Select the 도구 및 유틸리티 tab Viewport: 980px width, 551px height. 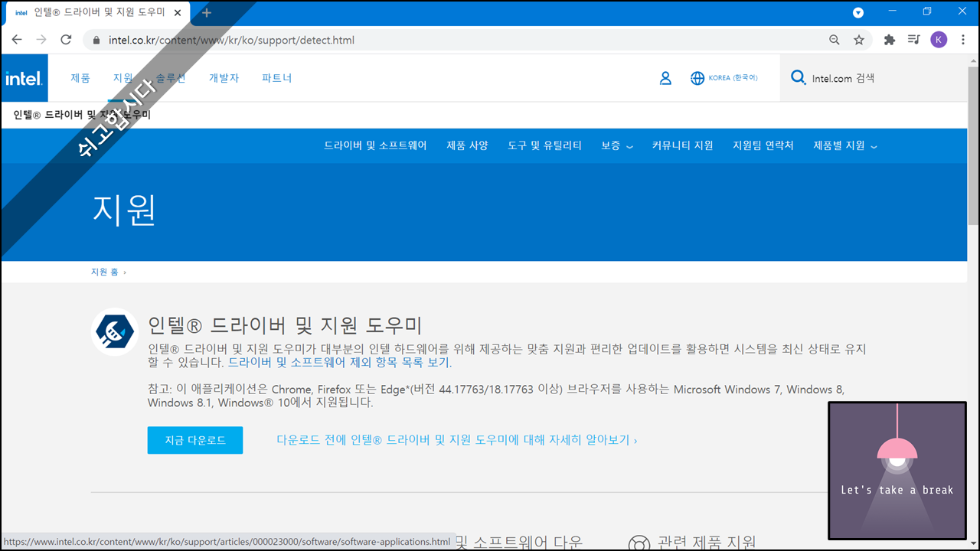coord(544,145)
